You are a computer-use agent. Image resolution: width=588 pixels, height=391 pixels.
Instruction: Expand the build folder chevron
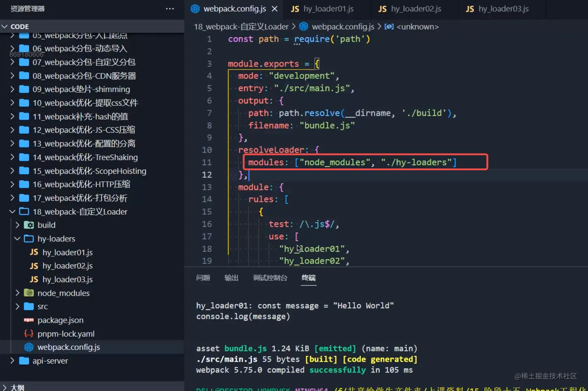pyautogui.click(x=17, y=225)
